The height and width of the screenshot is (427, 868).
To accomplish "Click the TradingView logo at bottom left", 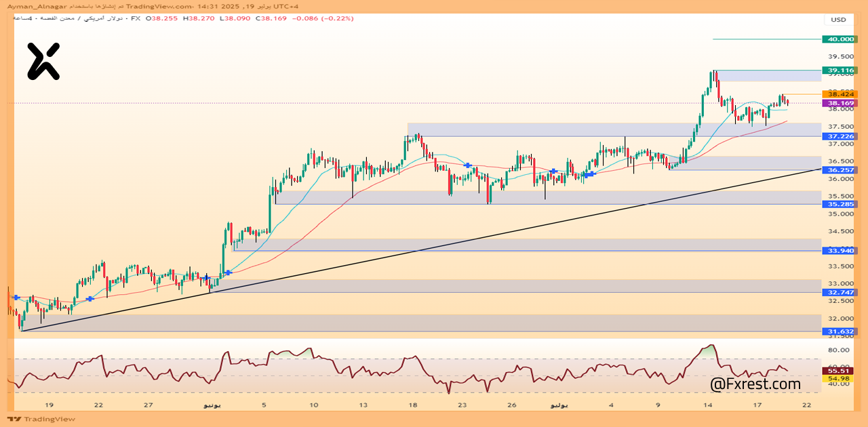I will (41, 419).
